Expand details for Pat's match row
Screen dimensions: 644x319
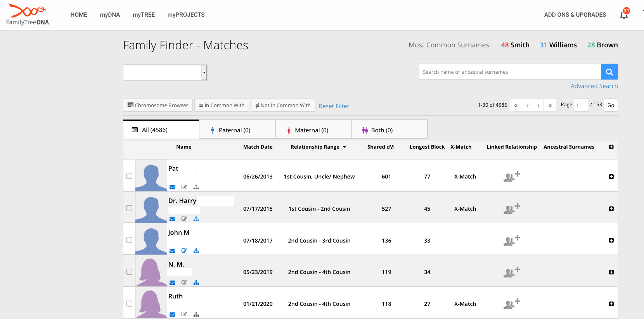click(x=611, y=177)
